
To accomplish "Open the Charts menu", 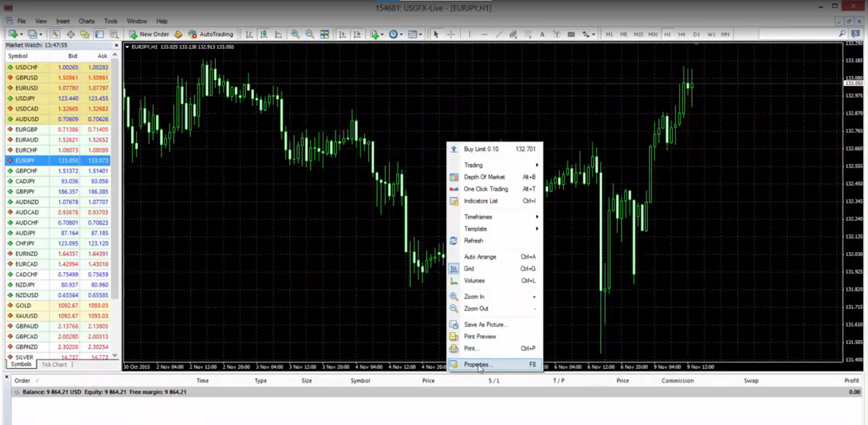I will [86, 21].
